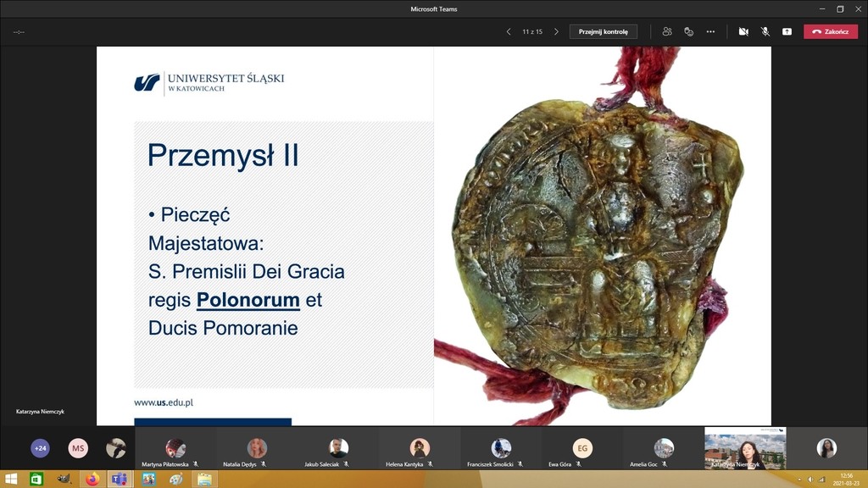Select Helena Kantyka's participant tile
This screenshot has height=488, width=868.
pyautogui.click(x=420, y=448)
